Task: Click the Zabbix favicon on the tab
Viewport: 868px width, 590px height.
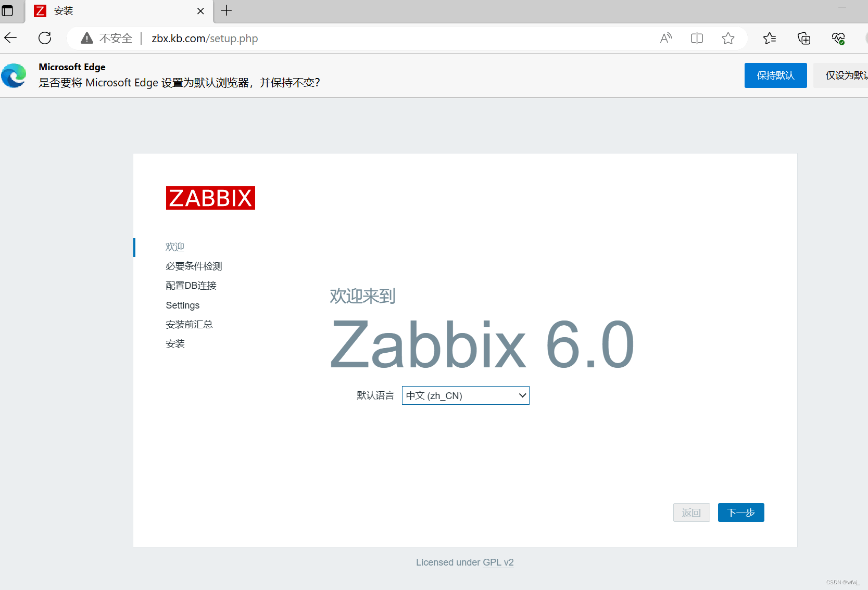Action: tap(40, 11)
